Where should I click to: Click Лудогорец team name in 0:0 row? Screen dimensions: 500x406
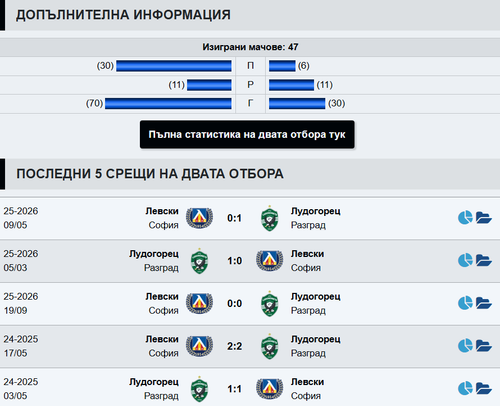316,296
